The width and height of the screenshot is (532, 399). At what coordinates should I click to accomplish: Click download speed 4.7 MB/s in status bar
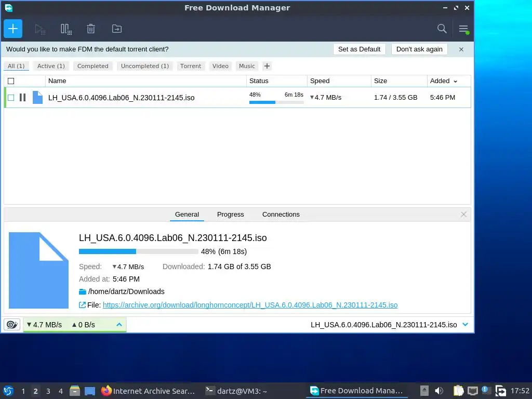pos(45,325)
